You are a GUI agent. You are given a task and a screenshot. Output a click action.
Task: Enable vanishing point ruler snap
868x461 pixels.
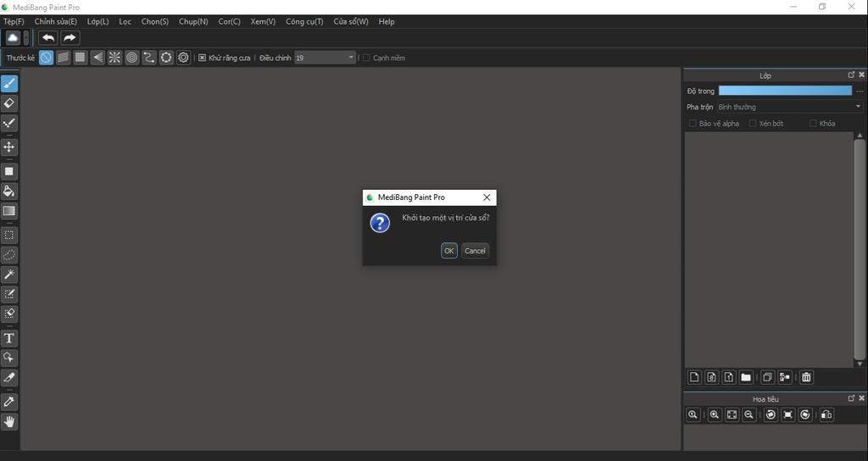tap(97, 58)
